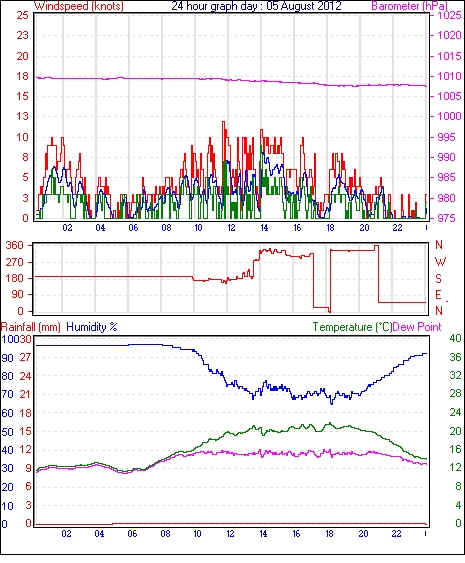This screenshot has width=465, height=563.
Task: Click the Windspeed (knots) axis title
Action: pyautogui.click(x=79, y=6)
